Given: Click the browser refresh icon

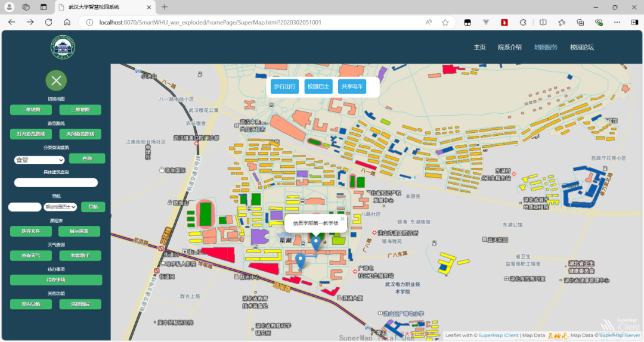Looking at the screenshot, I should click(x=49, y=22).
